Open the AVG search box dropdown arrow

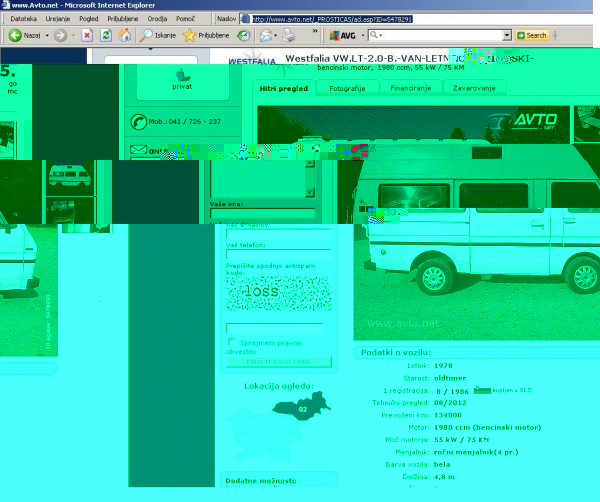[507, 35]
